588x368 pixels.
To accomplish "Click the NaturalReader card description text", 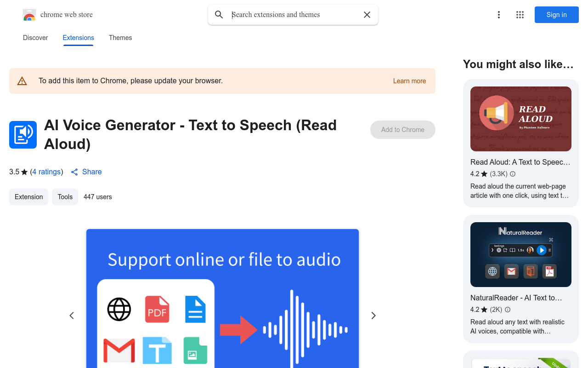I will [x=517, y=327].
